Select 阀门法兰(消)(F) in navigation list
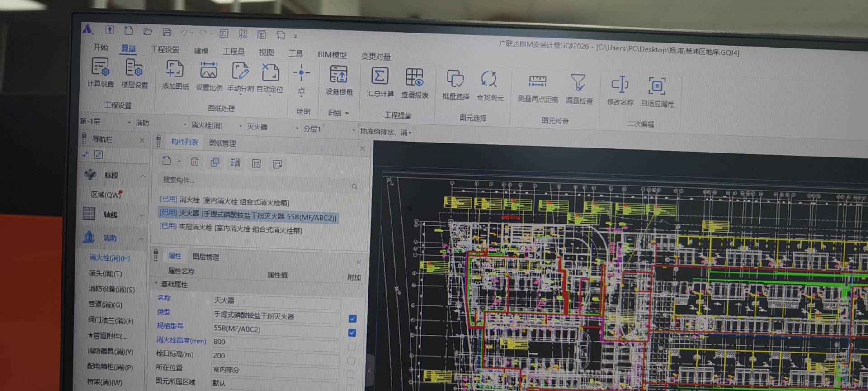This screenshot has width=868, height=391. (x=111, y=320)
